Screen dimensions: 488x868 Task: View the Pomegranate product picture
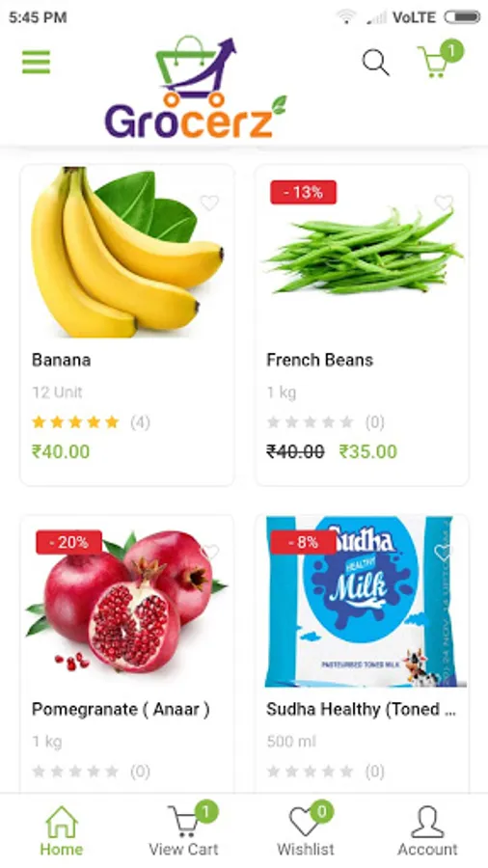click(127, 602)
